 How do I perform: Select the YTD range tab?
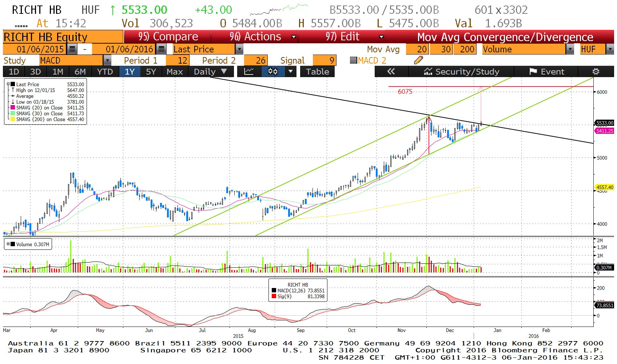[x=105, y=72]
